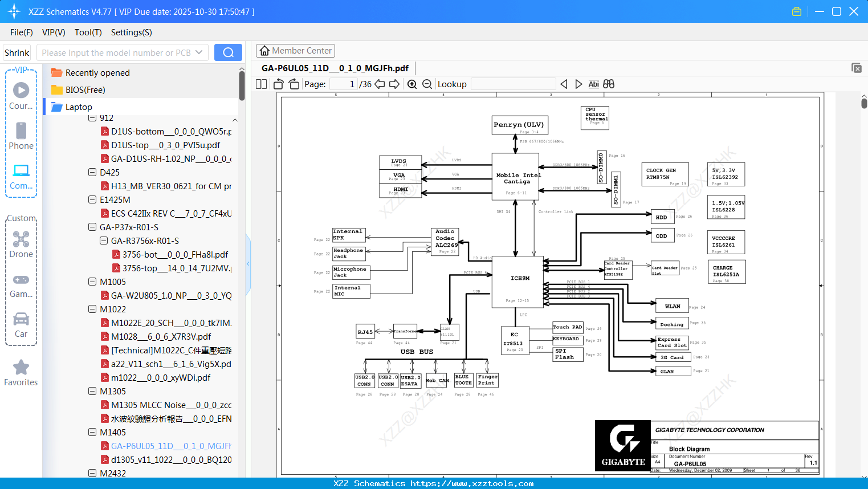Open M1028__6_0_6_X7R3V.pdf file
The height and width of the screenshot is (489, 868).
[156, 336]
